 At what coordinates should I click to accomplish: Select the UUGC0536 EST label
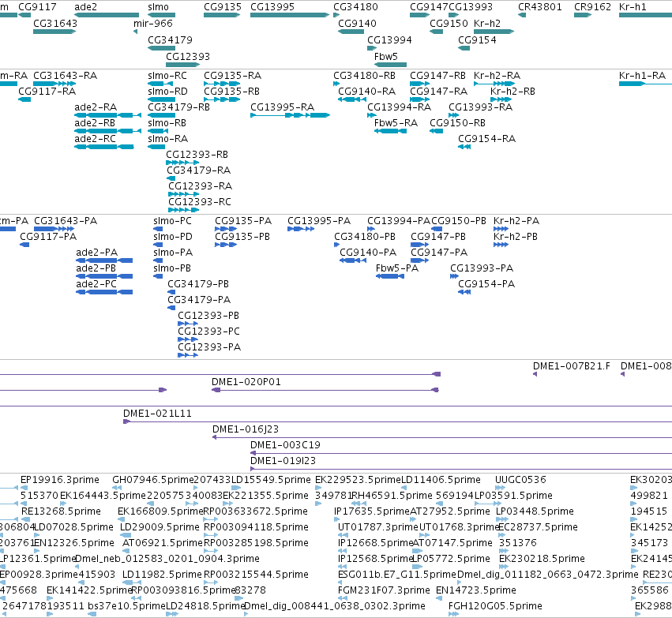(x=520, y=480)
